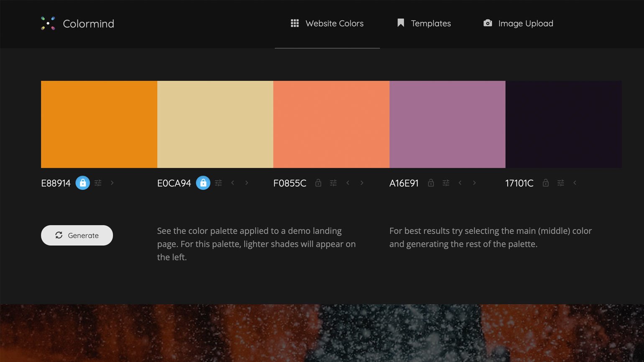Unlock the E0CA94 color

[x=203, y=183]
